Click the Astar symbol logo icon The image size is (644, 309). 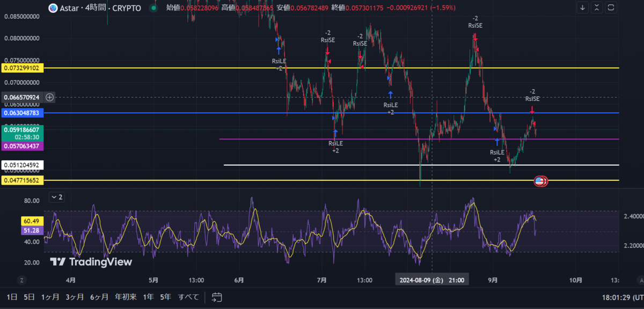53,8
